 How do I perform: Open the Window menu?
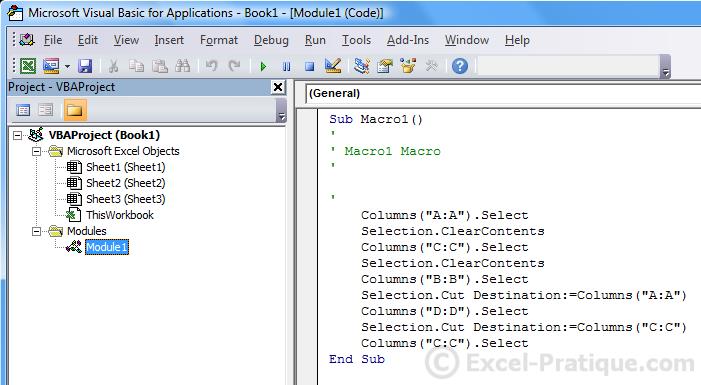point(467,40)
